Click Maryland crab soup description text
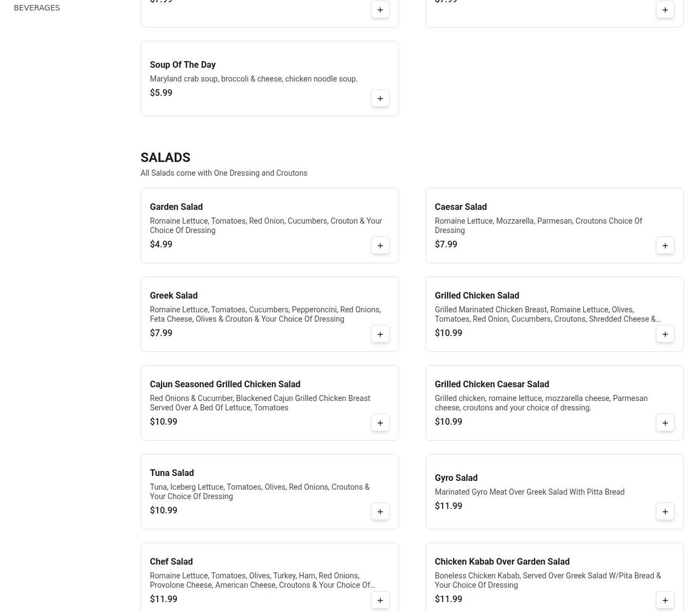Image resolution: width=700 pixels, height=612 pixels. click(x=254, y=79)
